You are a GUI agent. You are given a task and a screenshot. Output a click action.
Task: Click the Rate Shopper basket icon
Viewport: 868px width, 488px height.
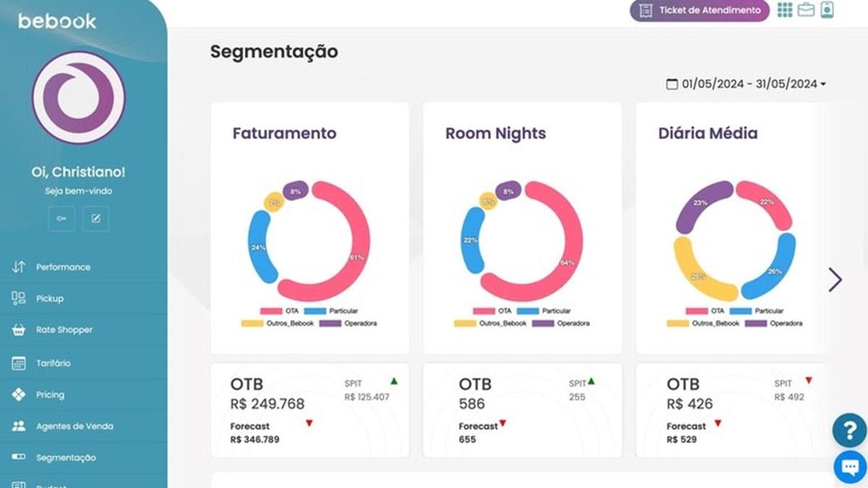point(19,330)
